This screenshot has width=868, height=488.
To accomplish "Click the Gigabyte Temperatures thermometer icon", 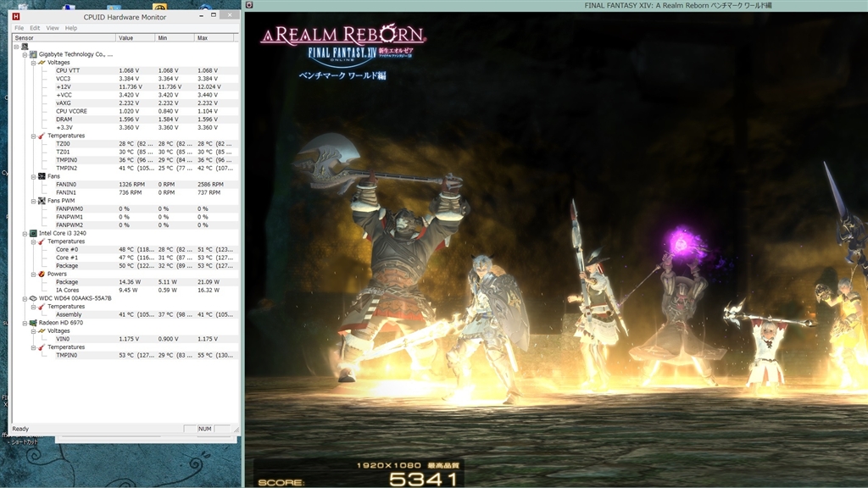I will tap(42, 136).
